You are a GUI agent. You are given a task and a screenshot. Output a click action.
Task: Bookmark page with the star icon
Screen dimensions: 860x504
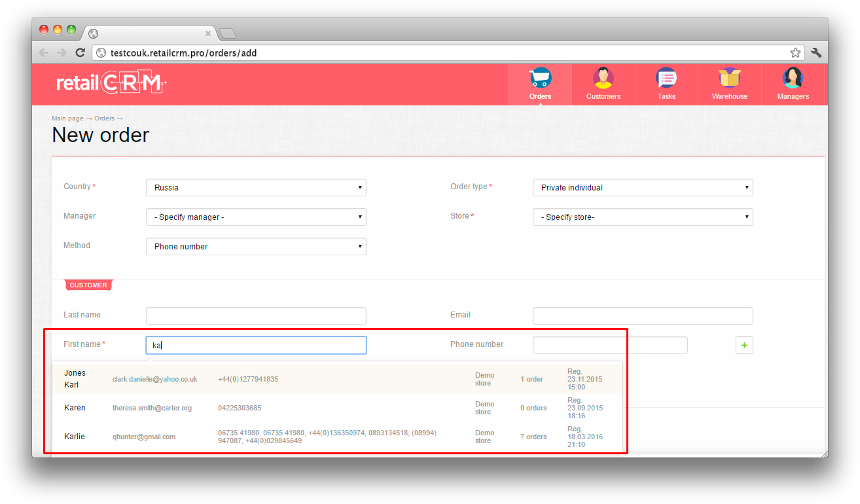[795, 52]
